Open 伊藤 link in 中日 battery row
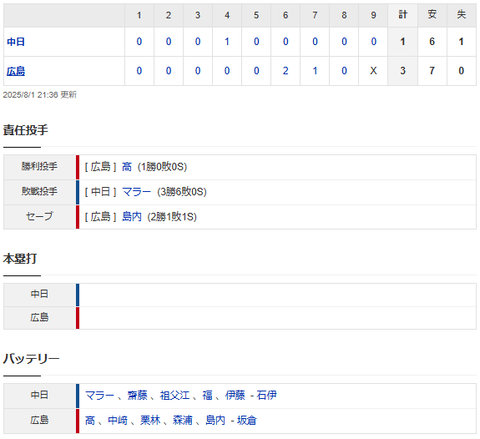This screenshot has height=439, width=480. point(235,395)
